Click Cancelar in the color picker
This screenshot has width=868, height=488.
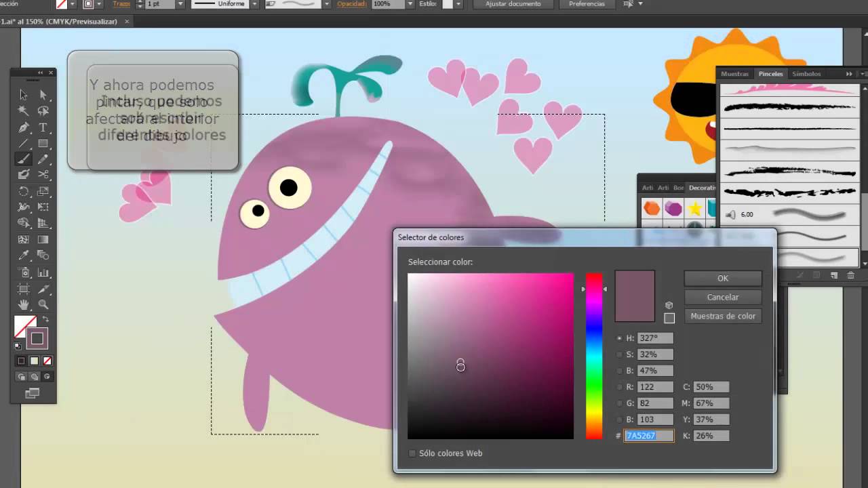click(x=723, y=298)
